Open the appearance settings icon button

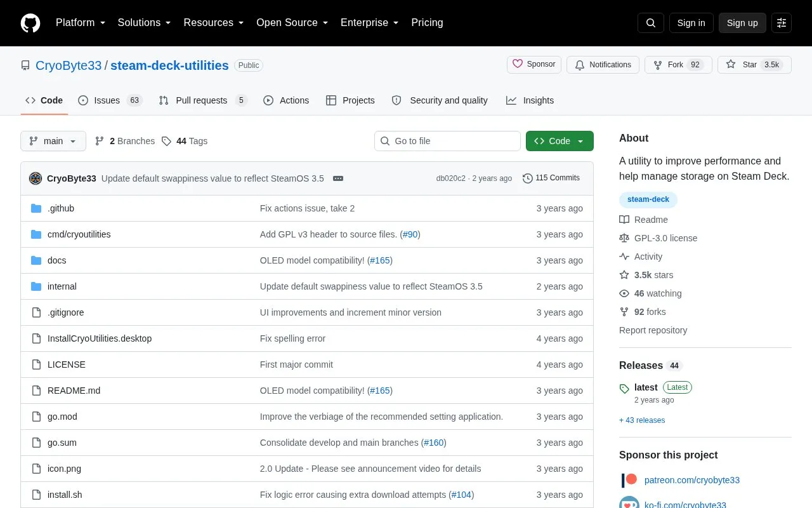[x=782, y=23]
